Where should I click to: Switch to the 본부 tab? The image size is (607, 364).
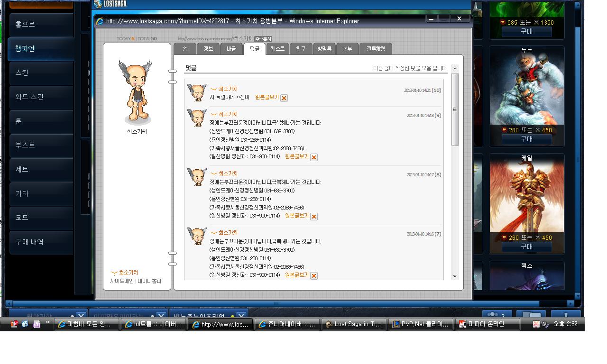point(348,49)
